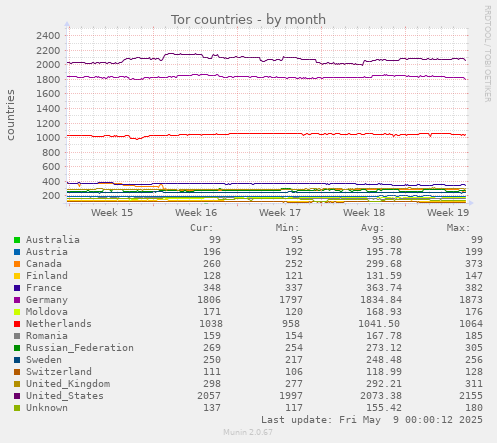The height and width of the screenshot is (443, 497).
Task: Click the Canada max value 373
Action: (x=474, y=264)
